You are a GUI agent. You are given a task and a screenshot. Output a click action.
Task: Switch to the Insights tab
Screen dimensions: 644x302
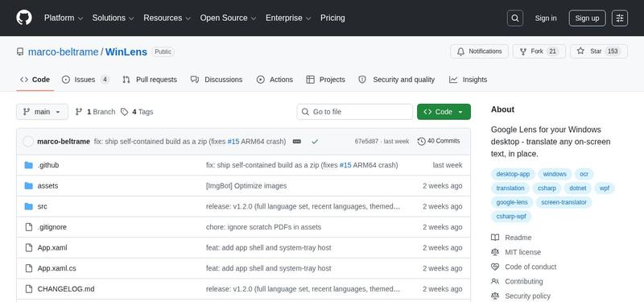click(x=469, y=80)
